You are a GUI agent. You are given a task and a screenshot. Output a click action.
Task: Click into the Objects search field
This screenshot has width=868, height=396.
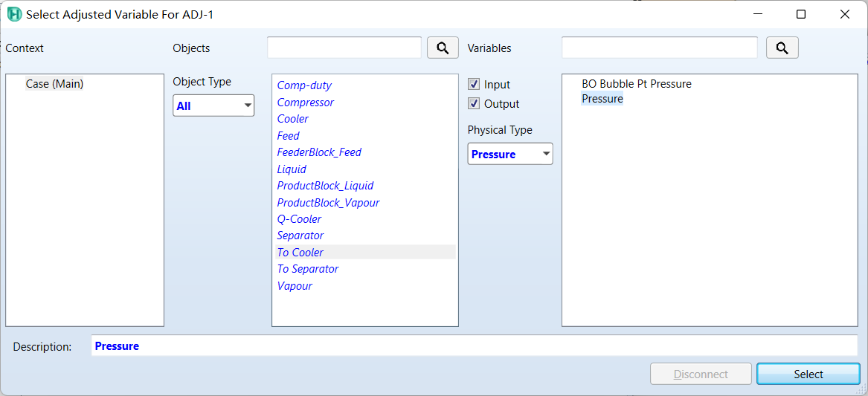(x=344, y=48)
